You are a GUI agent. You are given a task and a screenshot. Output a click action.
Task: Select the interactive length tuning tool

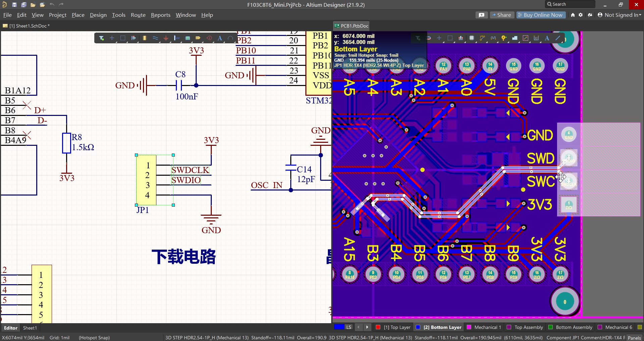tap(493, 38)
